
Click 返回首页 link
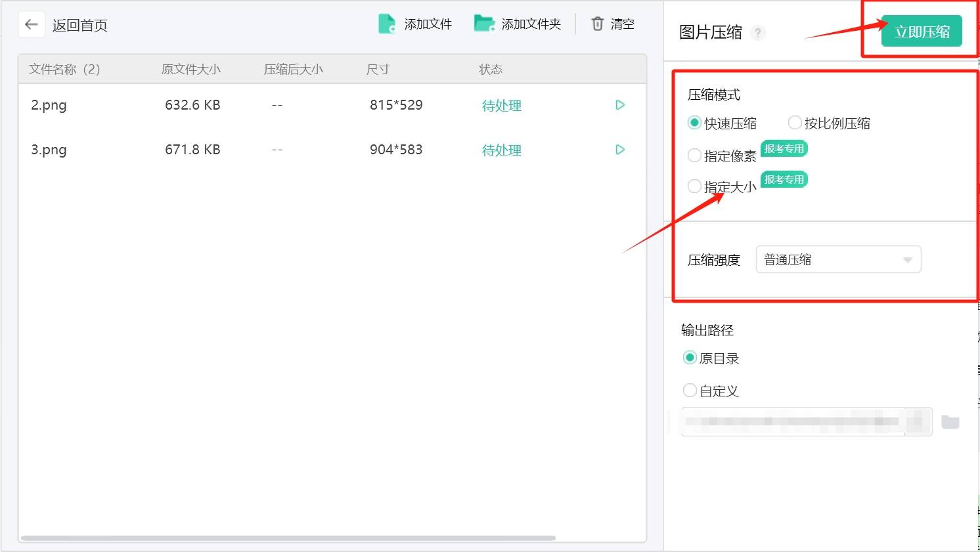click(80, 26)
